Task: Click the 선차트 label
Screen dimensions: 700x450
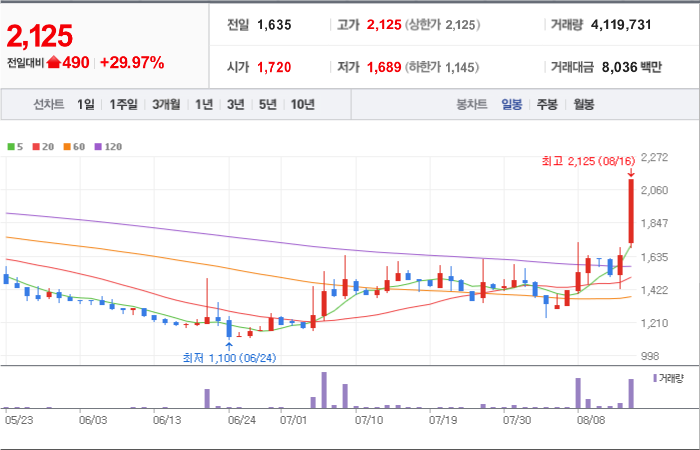Action: (x=49, y=104)
